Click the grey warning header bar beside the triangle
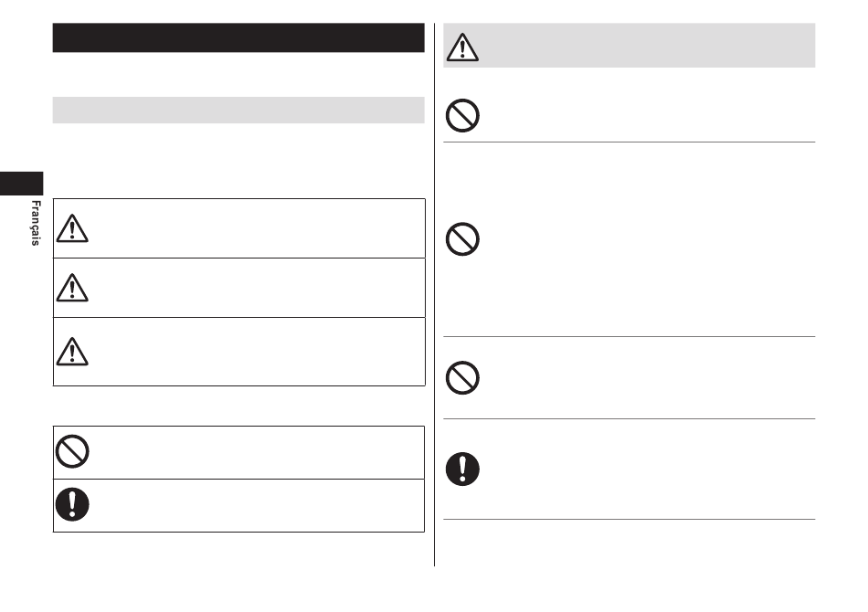Viewport: 868px width, 612px height. coord(647,46)
